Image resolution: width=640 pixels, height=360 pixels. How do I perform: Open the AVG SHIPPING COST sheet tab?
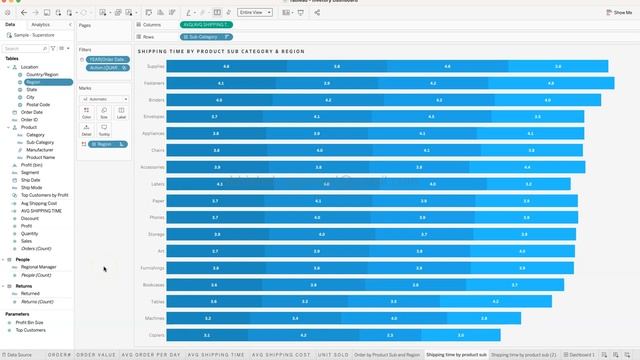[281, 355]
